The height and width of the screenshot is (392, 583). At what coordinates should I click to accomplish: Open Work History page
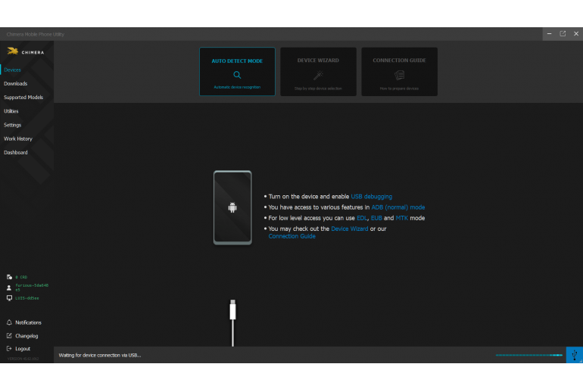pyautogui.click(x=18, y=138)
